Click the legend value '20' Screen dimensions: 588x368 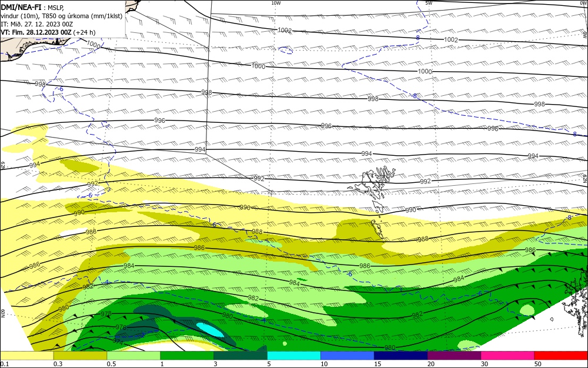pyautogui.click(x=431, y=364)
